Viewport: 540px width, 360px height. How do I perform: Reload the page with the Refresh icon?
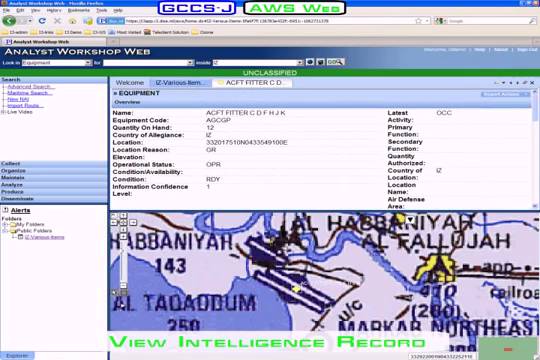pos(42,21)
